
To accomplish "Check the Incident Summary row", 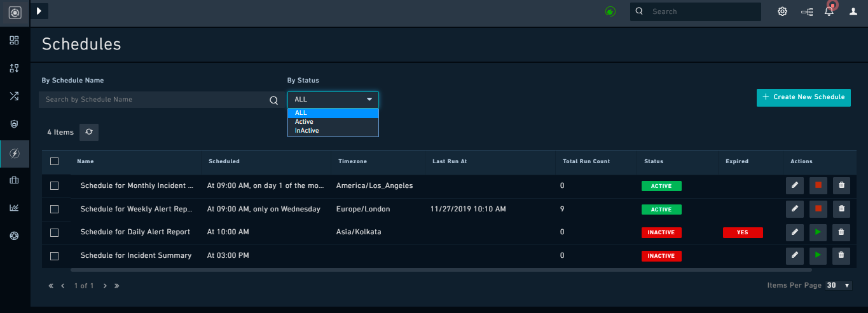I will point(54,256).
